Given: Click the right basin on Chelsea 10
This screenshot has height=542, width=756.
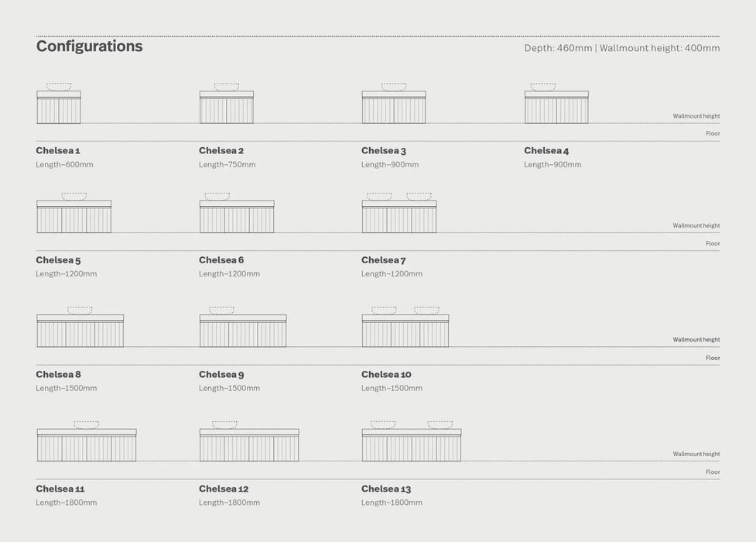Looking at the screenshot, I should (x=426, y=310).
